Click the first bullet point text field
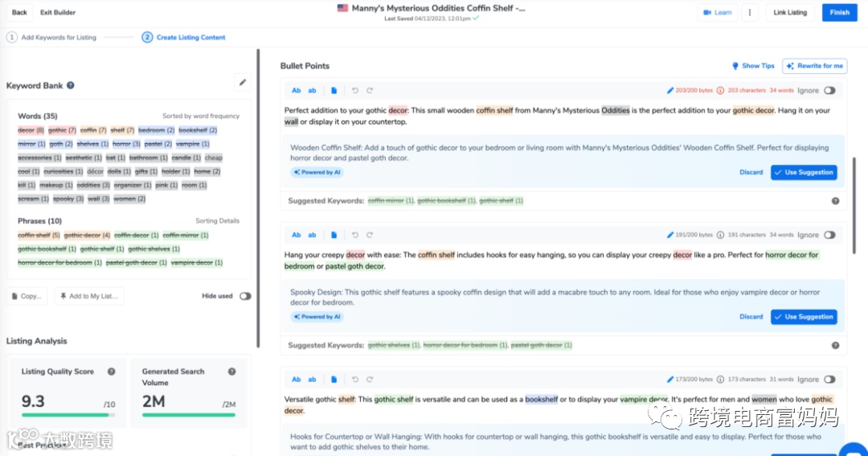Image resolution: width=868 pixels, height=456 pixels. click(563, 116)
